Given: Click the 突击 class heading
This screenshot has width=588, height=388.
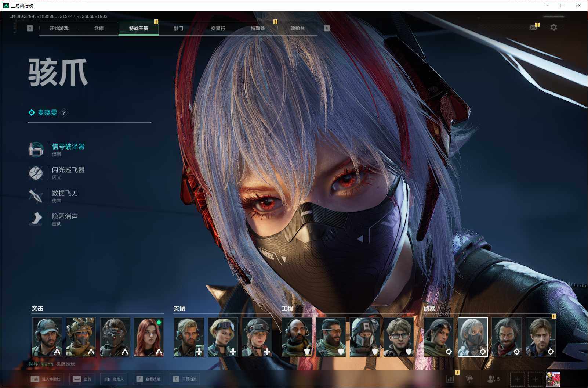Looking at the screenshot, I should tap(37, 308).
